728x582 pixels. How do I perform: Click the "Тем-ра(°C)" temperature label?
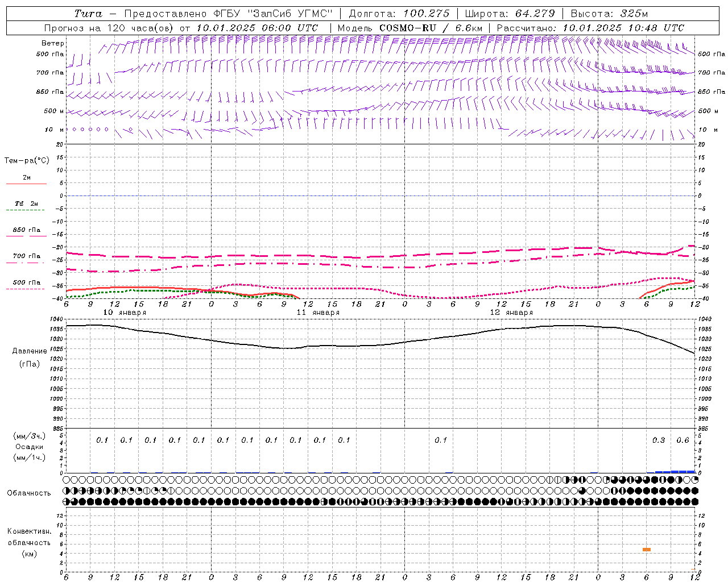point(27,161)
